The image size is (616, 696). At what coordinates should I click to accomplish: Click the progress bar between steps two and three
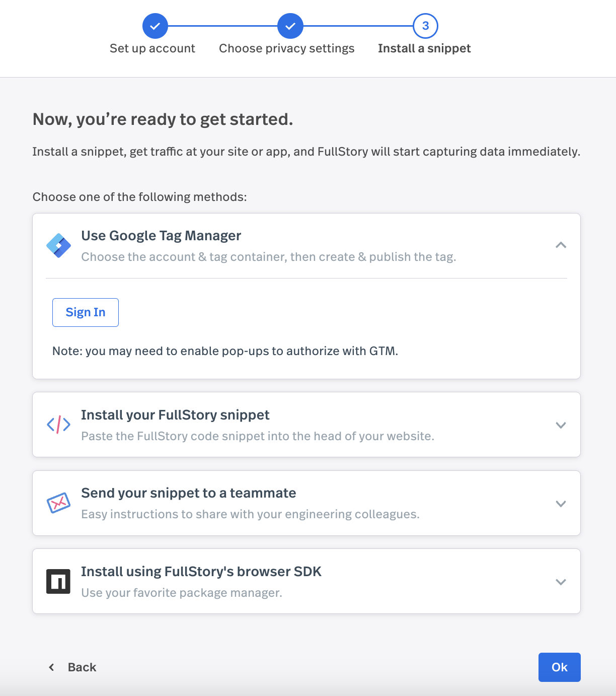click(x=357, y=26)
